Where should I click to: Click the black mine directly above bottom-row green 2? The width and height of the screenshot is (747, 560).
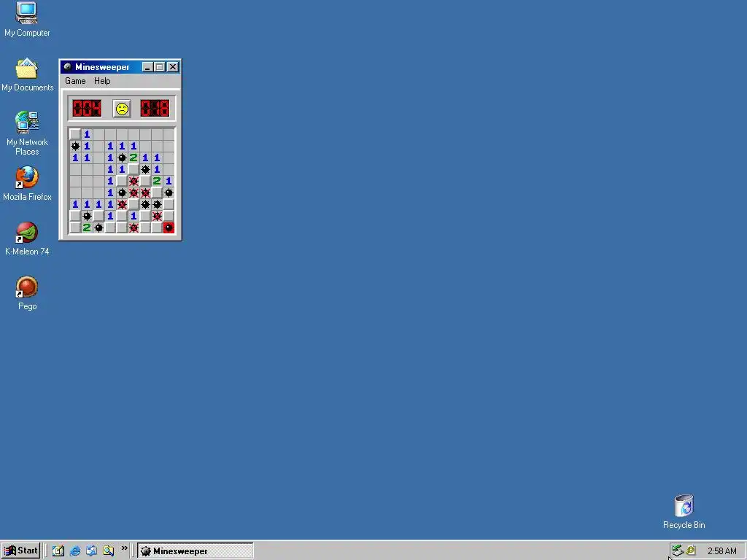coord(87,216)
